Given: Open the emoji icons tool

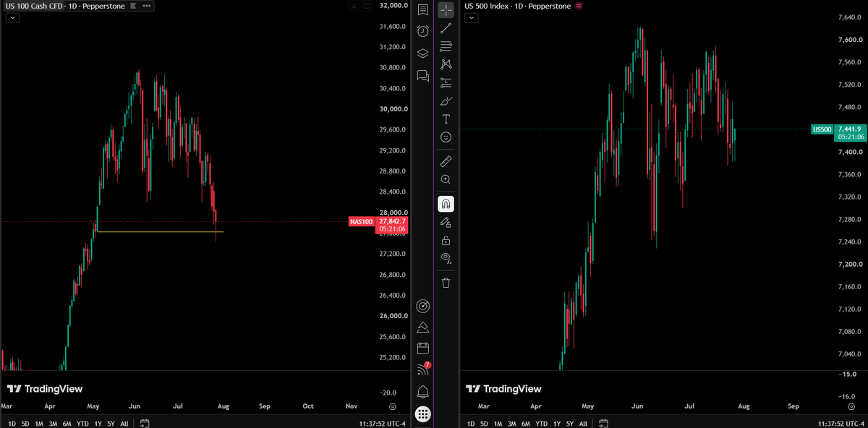Looking at the screenshot, I should tap(446, 137).
